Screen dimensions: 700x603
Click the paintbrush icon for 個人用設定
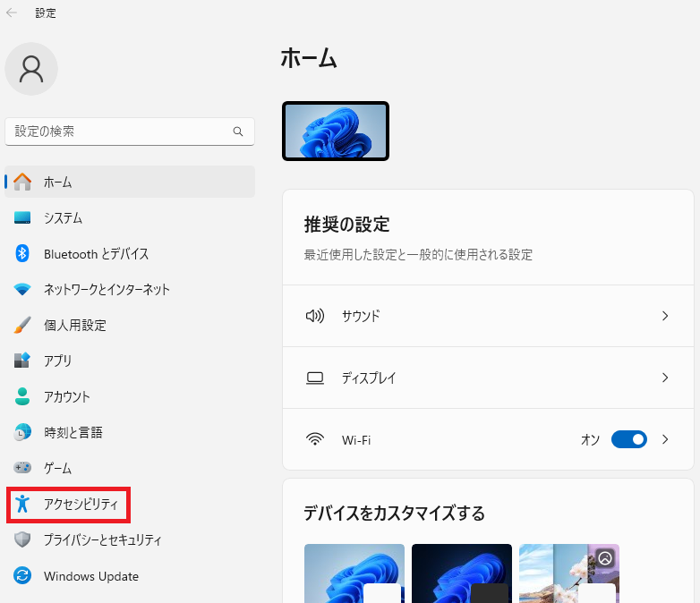[23, 326]
